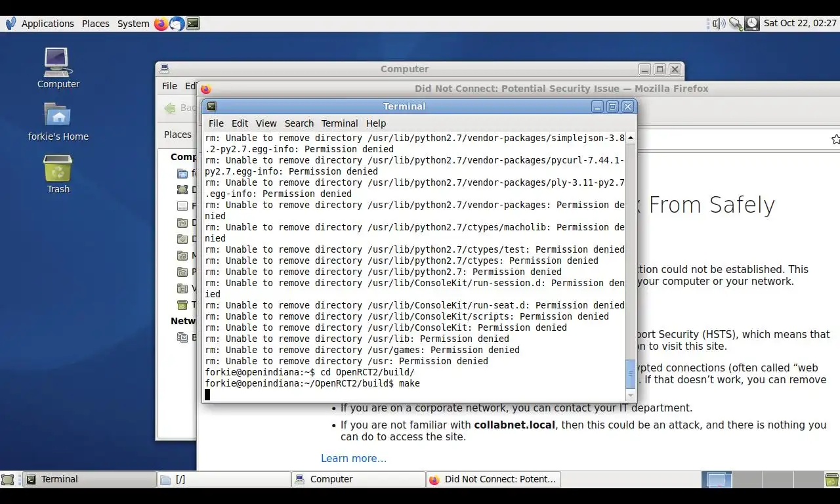Select the network browse icon in Computer sidebar

coord(182,337)
